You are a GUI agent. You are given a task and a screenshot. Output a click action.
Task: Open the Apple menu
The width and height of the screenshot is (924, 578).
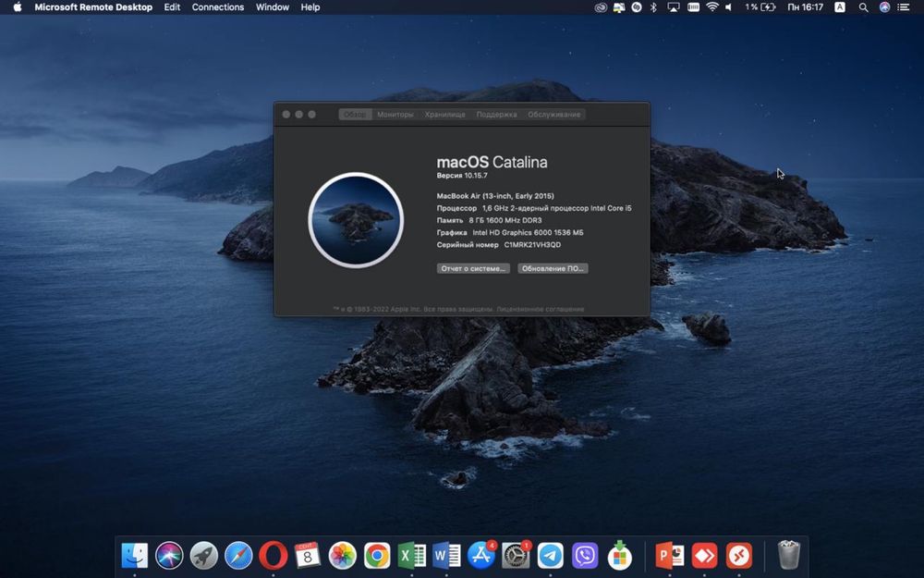[x=17, y=7]
